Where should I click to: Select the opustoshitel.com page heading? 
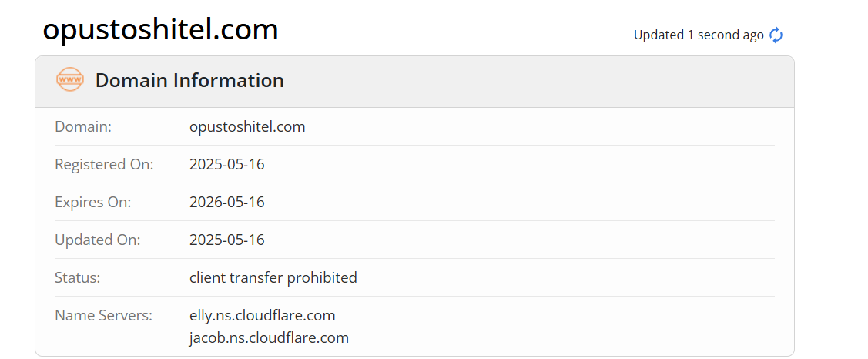[x=160, y=29]
